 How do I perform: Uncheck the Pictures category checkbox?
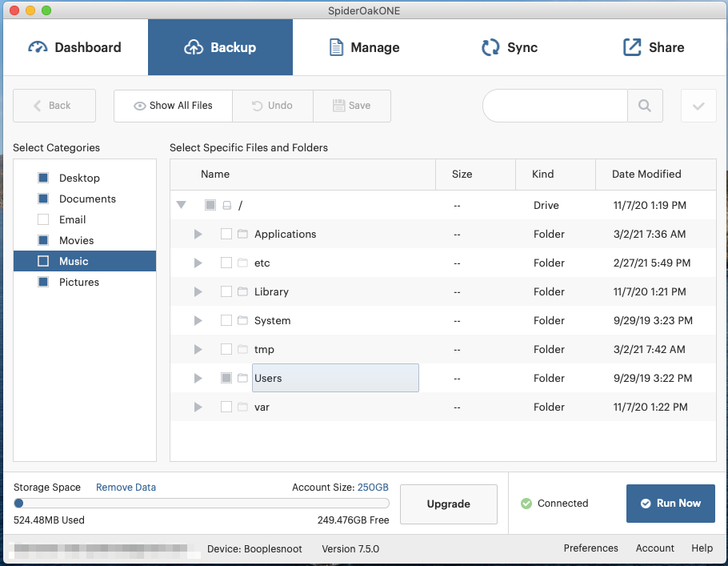[x=43, y=282]
